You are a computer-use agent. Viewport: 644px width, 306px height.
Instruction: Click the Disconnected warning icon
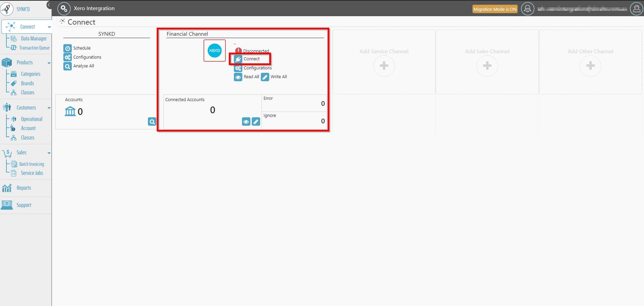(x=238, y=51)
